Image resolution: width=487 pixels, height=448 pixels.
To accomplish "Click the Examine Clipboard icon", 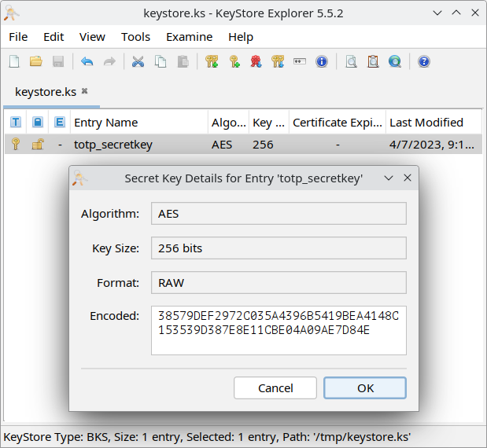I will click(373, 61).
